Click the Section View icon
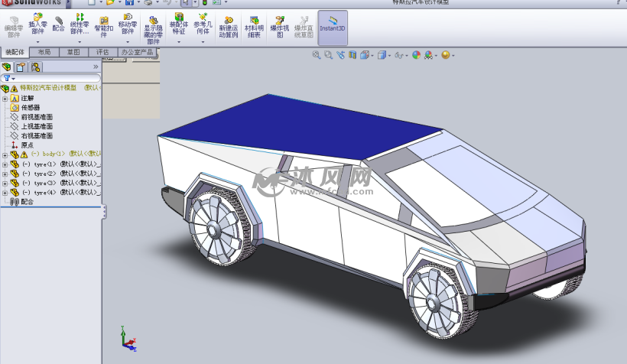Screen dimensions: 627x364 [352, 55]
